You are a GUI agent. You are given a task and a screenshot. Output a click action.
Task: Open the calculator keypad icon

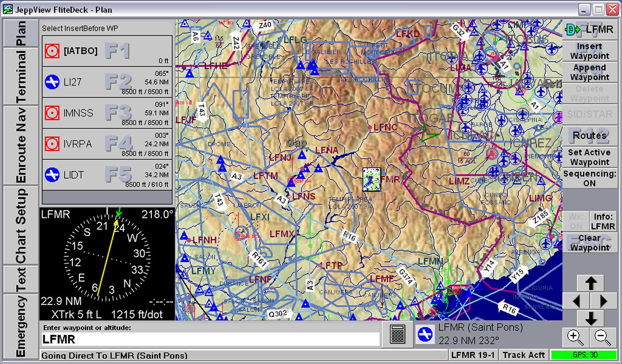coord(397,335)
